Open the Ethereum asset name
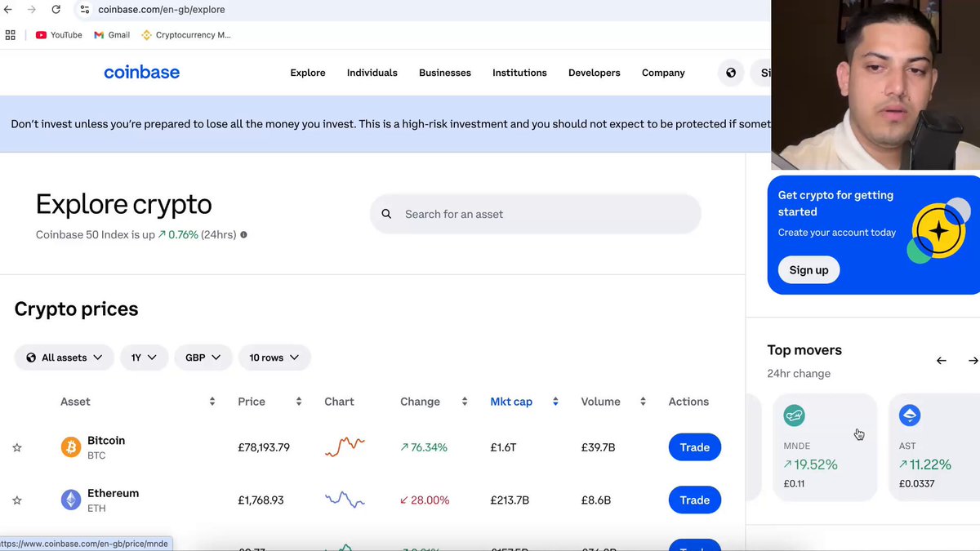 pos(114,493)
